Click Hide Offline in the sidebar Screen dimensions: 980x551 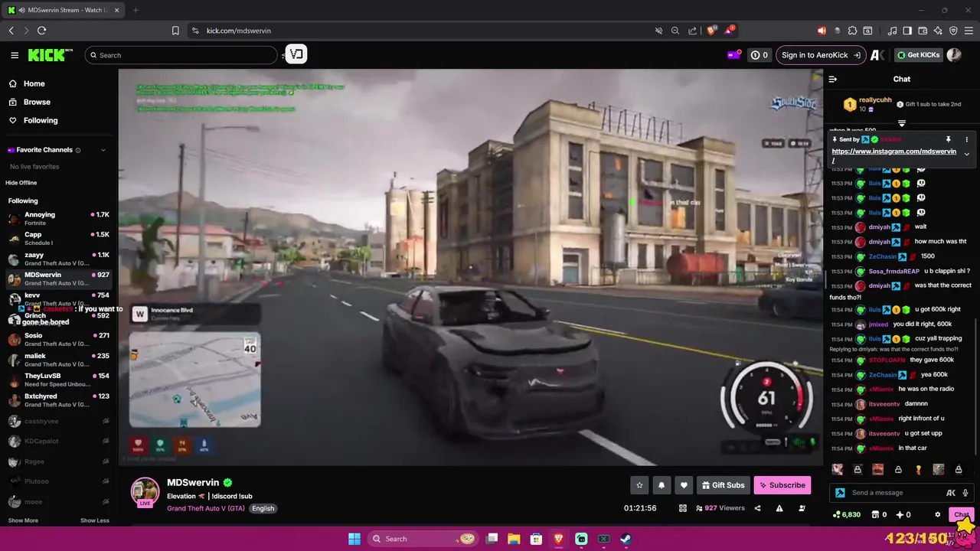tap(21, 183)
